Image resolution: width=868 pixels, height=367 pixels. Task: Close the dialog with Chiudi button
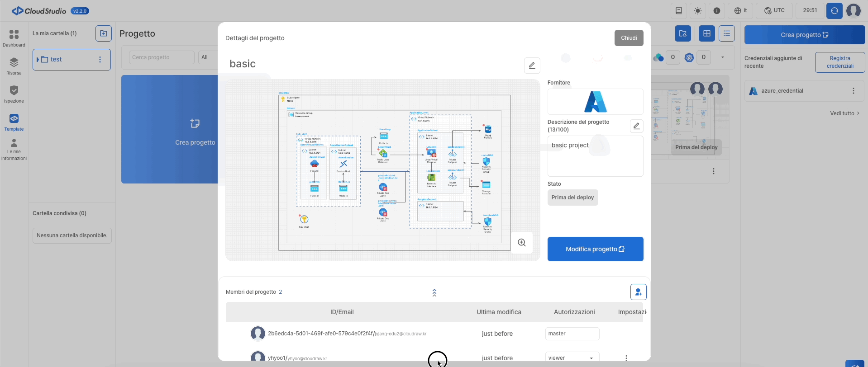(x=629, y=38)
